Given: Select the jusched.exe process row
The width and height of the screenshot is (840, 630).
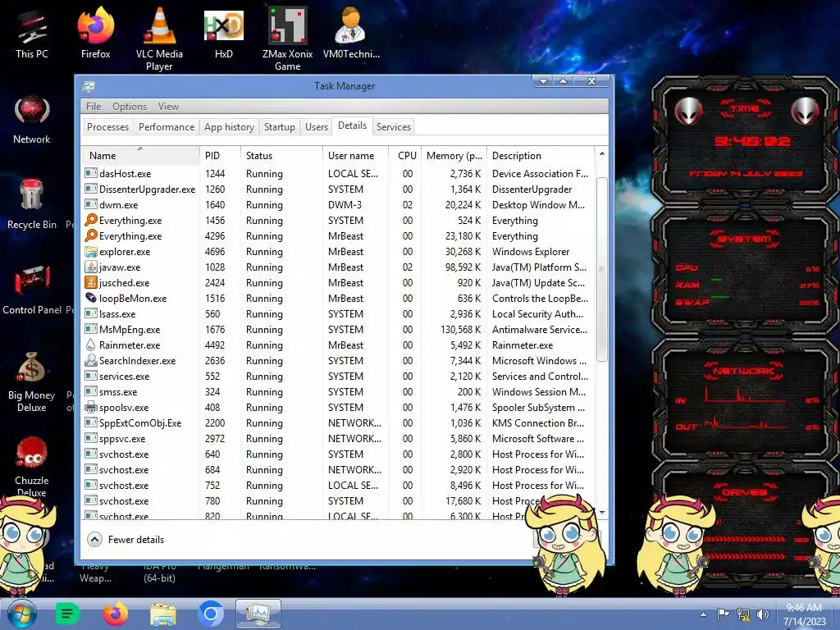Looking at the screenshot, I should pos(338,282).
